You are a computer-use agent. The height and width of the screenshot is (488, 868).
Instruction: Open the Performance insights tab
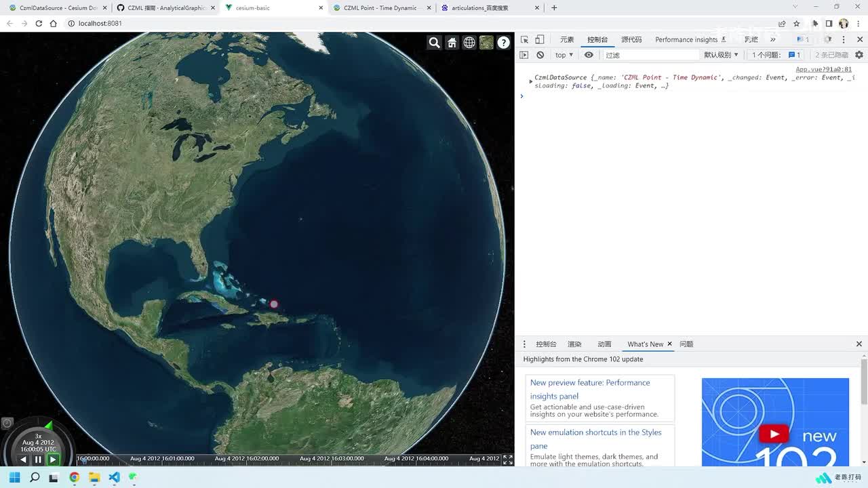tap(690, 39)
